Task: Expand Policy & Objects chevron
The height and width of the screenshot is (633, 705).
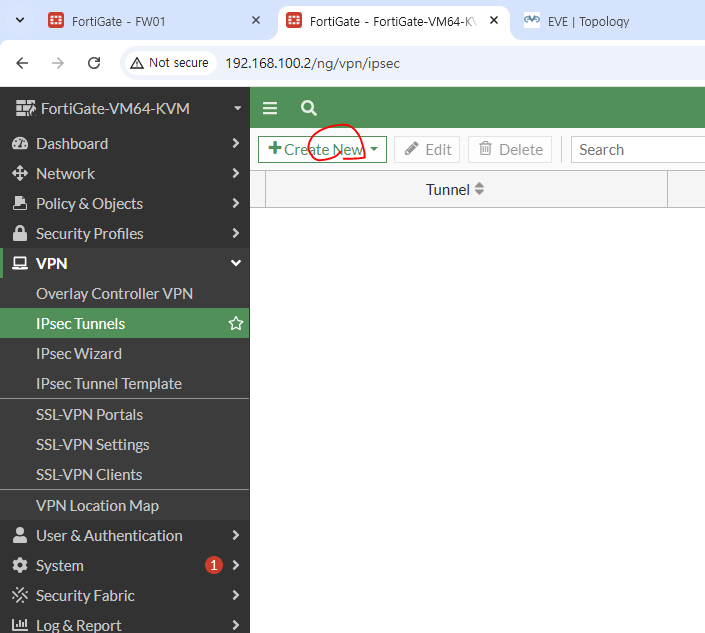Action: tap(236, 203)
